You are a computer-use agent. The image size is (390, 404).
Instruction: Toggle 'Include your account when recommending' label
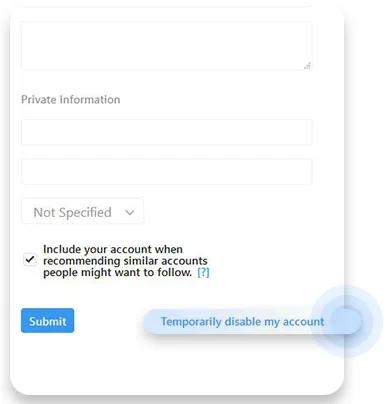point(113,249)
